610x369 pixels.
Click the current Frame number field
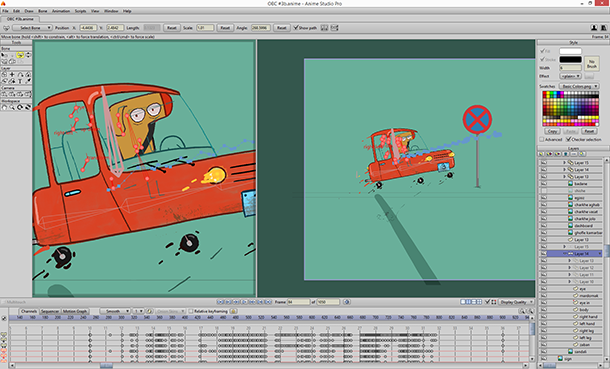pos(298,302)
